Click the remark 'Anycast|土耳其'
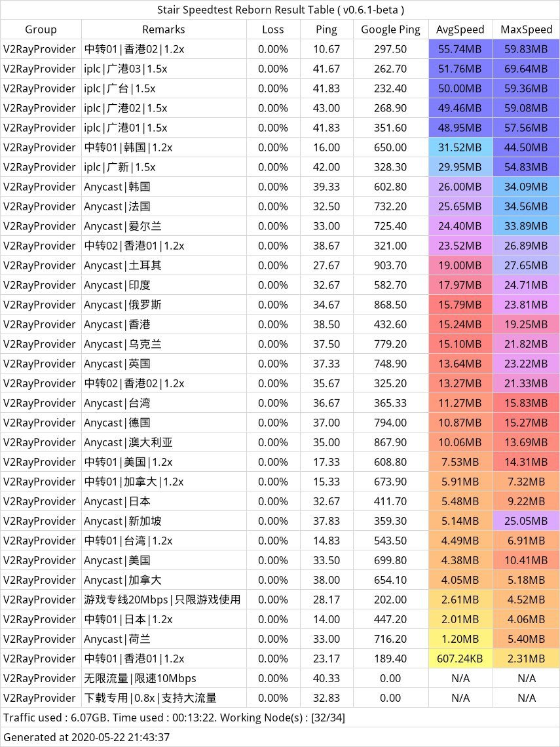The width and height of the screenshot is (560, 747). click(123, 265)
